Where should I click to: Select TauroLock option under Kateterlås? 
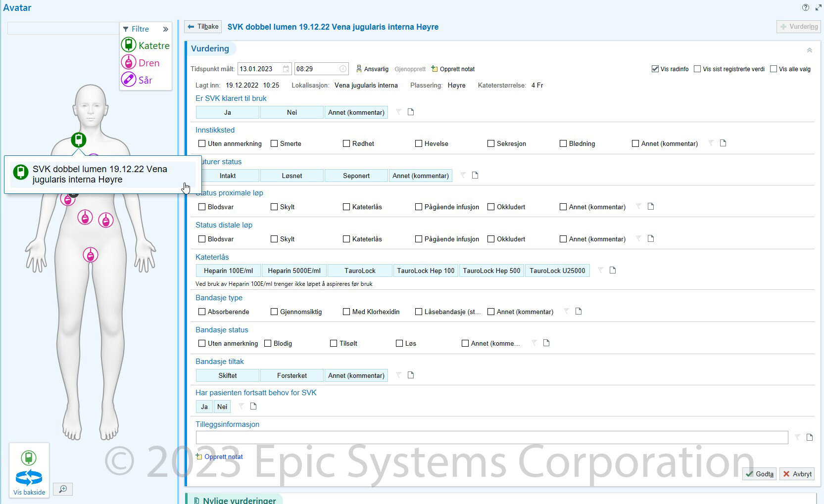tap(360, 271)
